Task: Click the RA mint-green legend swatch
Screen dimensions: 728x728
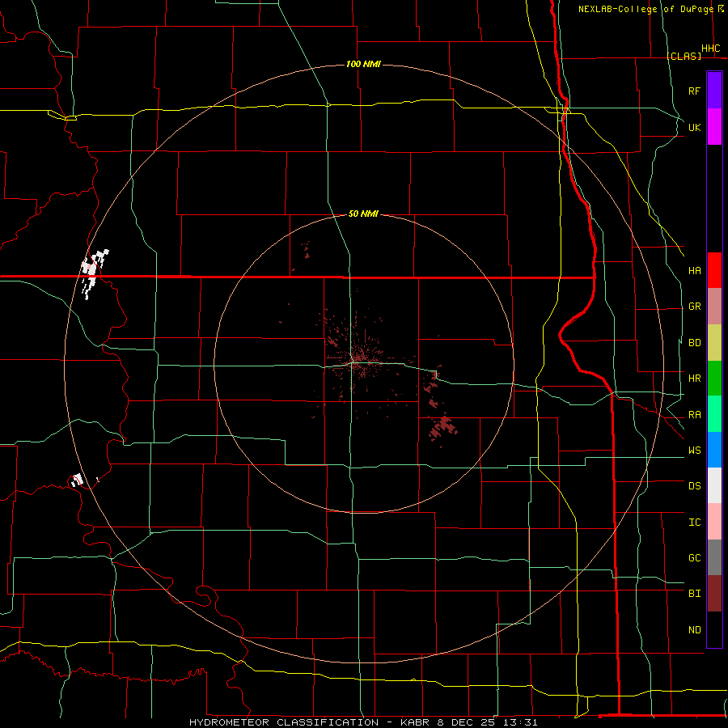Action: click(714, 414)
